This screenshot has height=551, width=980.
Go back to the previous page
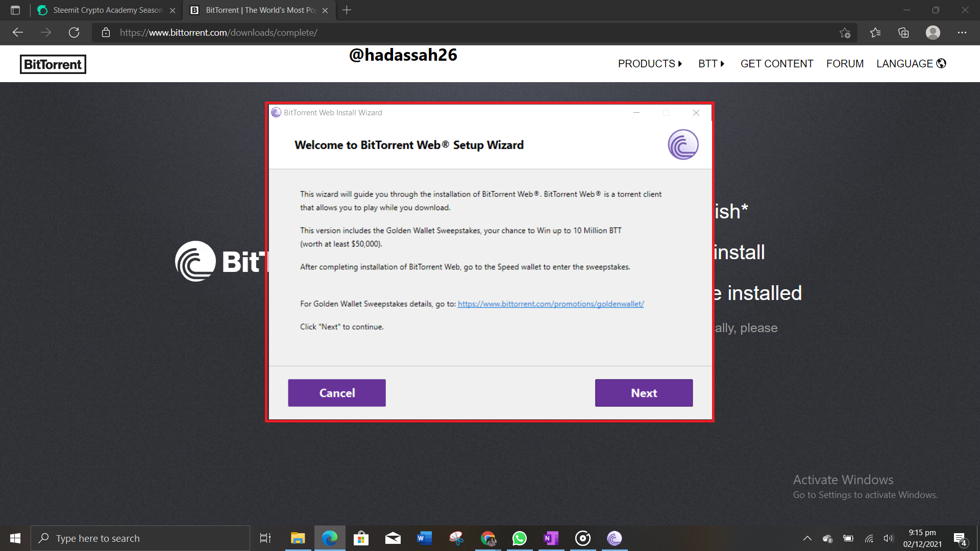[18, 33]
